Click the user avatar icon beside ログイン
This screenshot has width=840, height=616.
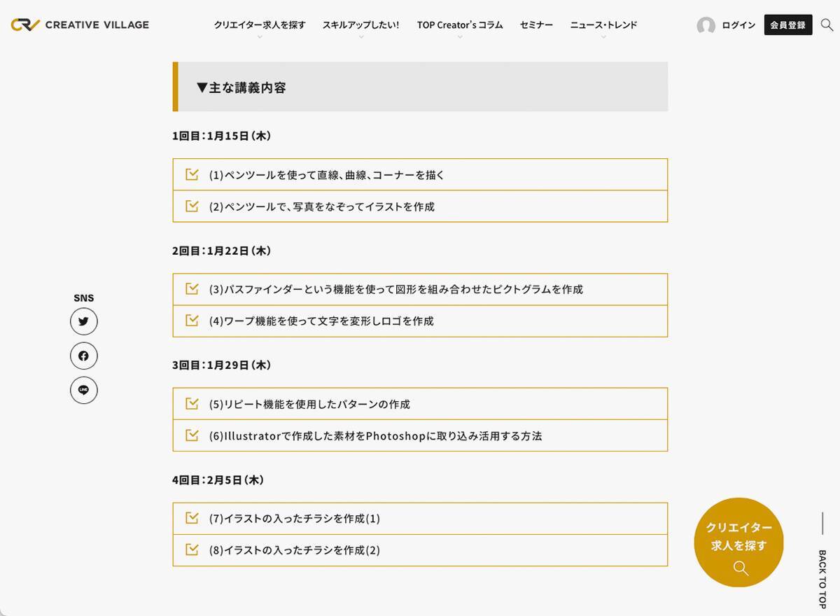click(706, 24)
